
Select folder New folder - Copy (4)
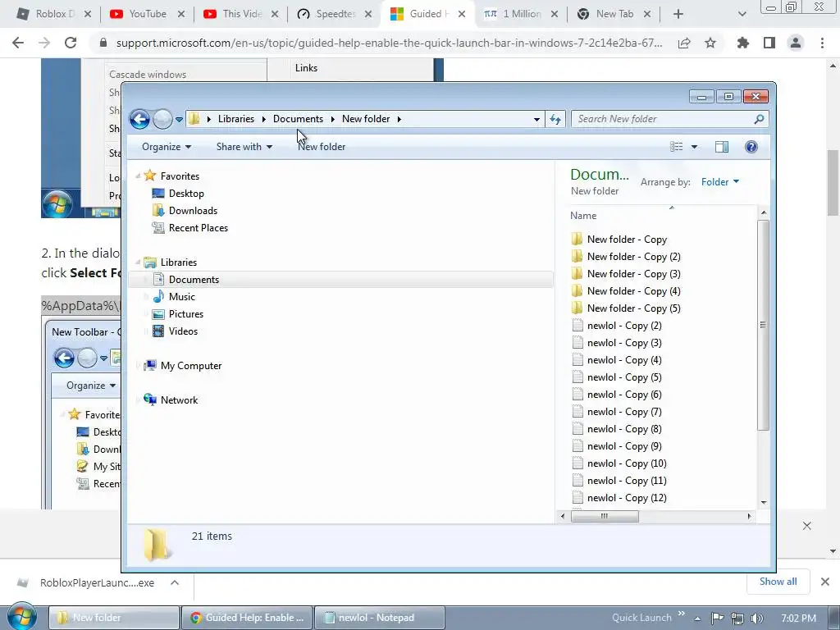pyautogui.click(x=634, y=291)
